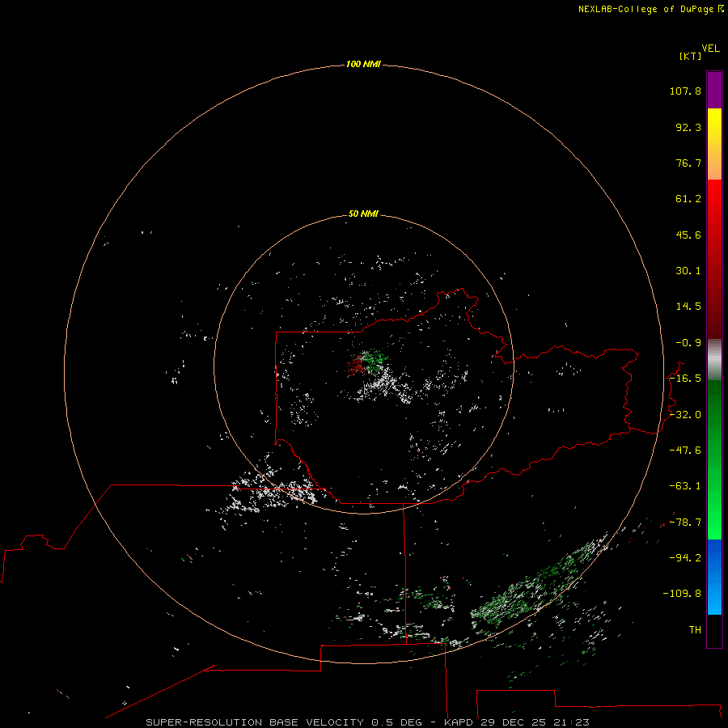The image size is (728, 728).
Task: Select the -16.5 velocity scale value
Action: point(685,379)
